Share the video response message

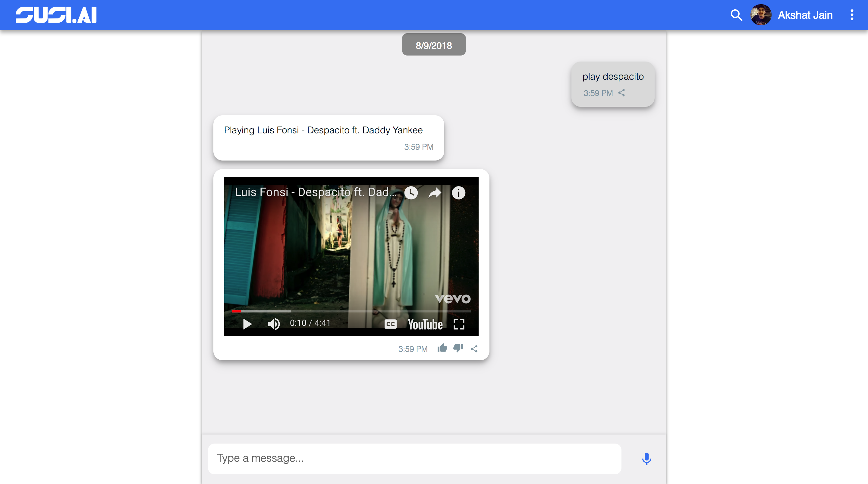click(x=474, y=349)
